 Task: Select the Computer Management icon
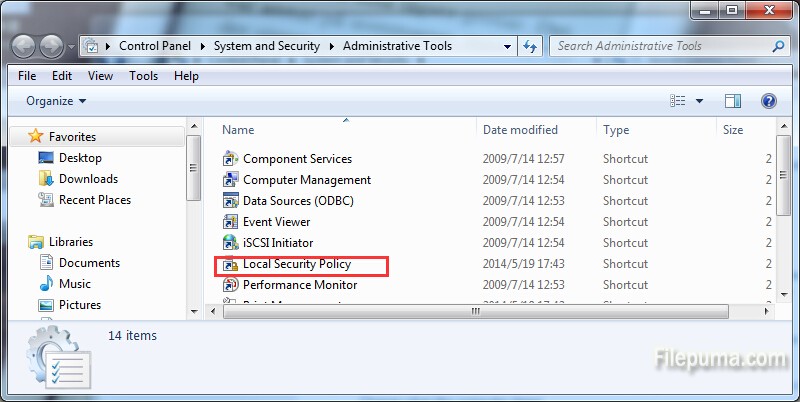pyautogui.click(x=230, y=180)
